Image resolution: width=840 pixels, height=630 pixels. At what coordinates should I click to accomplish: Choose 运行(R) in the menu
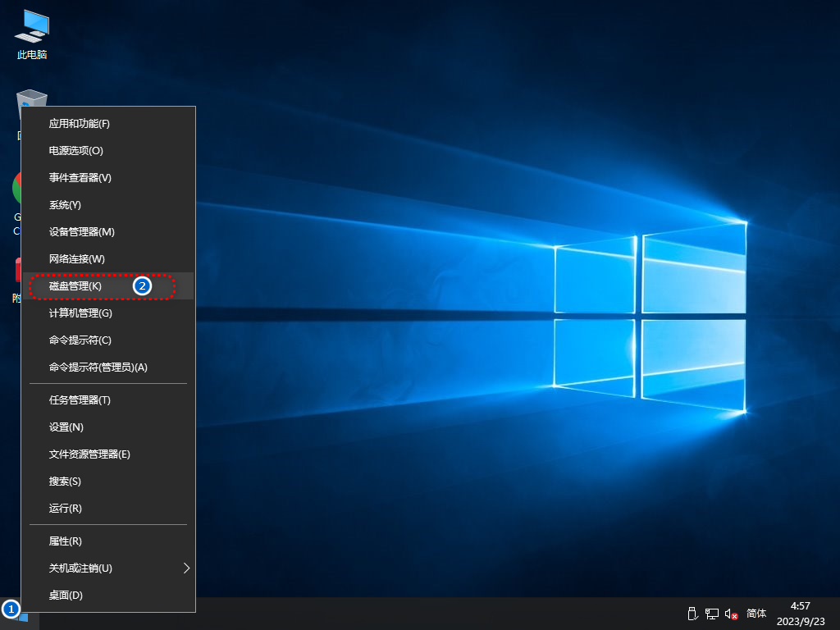point(65,509)
